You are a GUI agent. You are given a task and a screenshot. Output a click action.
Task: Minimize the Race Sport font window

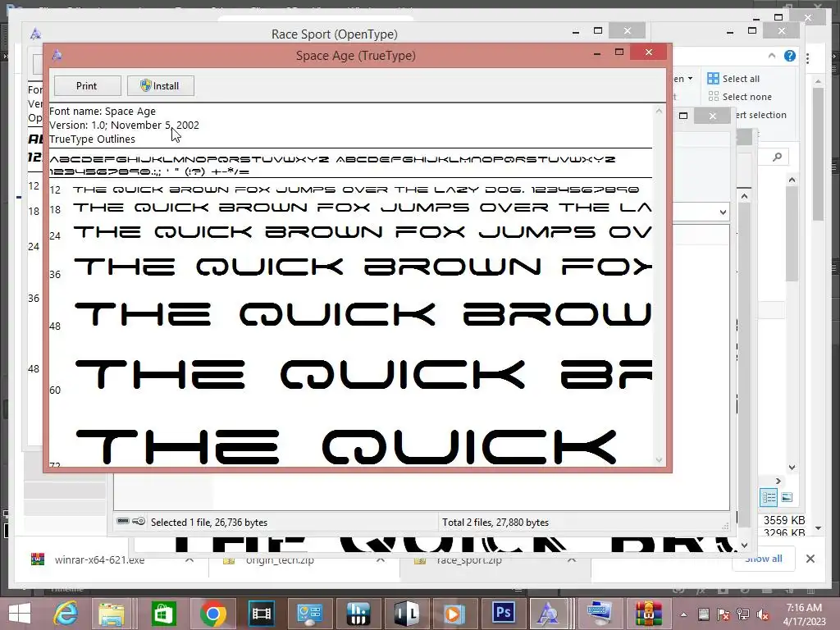pos(576,32)
